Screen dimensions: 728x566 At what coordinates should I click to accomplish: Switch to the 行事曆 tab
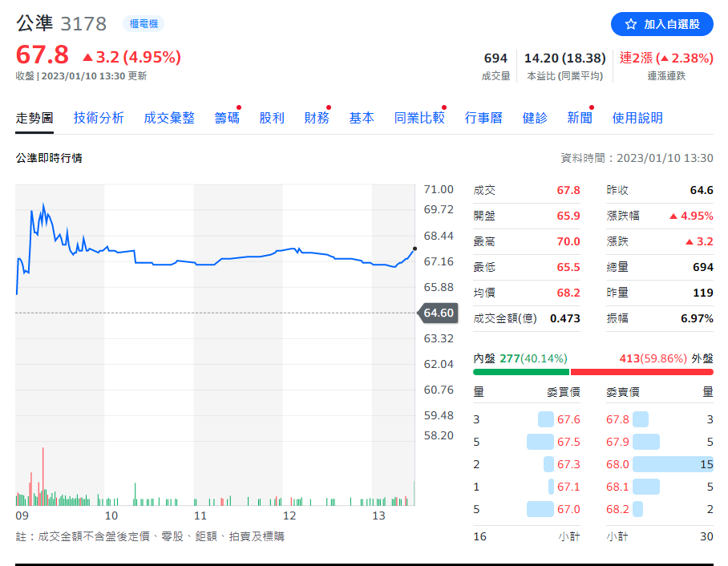[483, 118]
